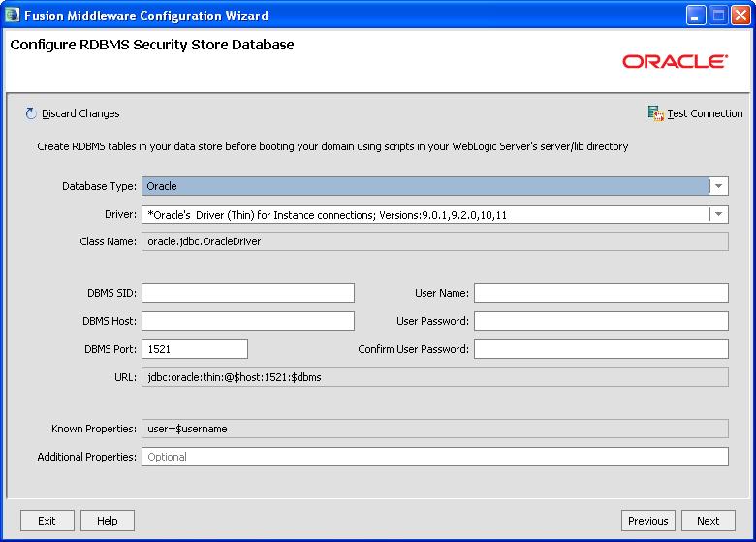Click the Exit button
Screen dimensions: 756x542
click(x=47, y=521)
